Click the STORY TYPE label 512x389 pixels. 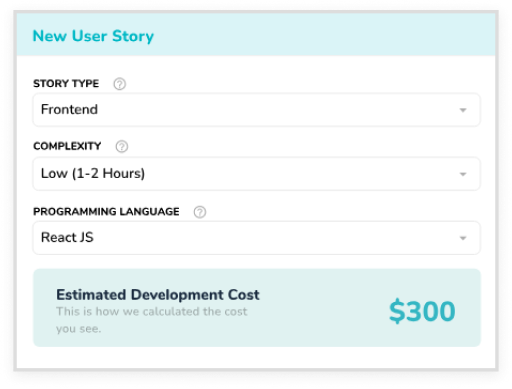[66, 83]
